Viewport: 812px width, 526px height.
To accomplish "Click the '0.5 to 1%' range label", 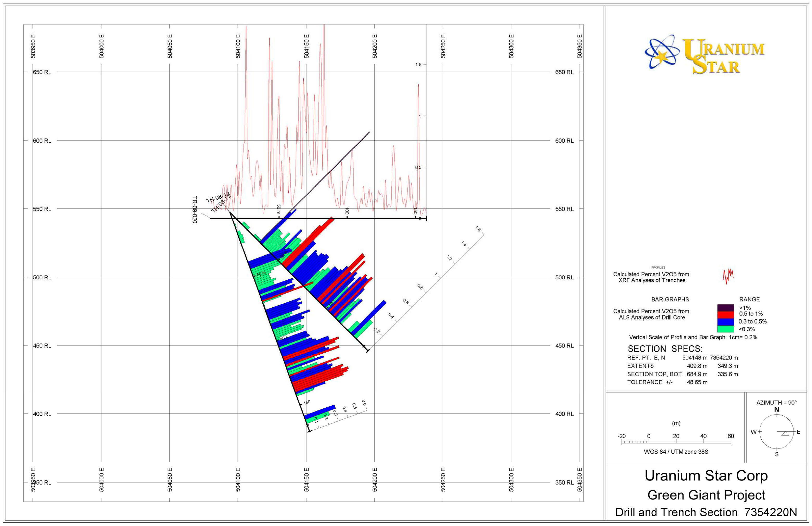I will click(x=750, y=314).
